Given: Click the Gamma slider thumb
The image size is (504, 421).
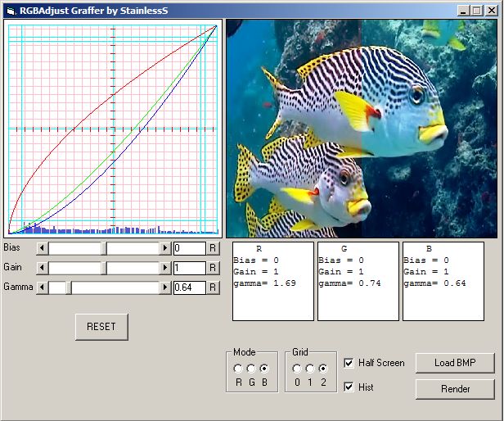Looking at the screenshot, I should tap(69, 287).
